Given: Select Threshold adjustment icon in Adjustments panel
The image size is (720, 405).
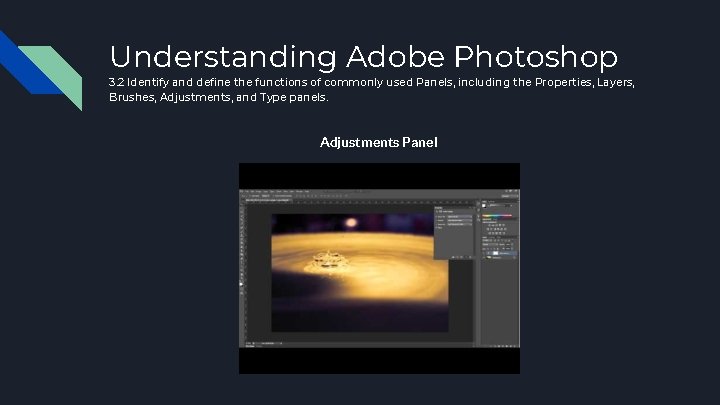Looking at the screenshot, I should coord(497,233).
